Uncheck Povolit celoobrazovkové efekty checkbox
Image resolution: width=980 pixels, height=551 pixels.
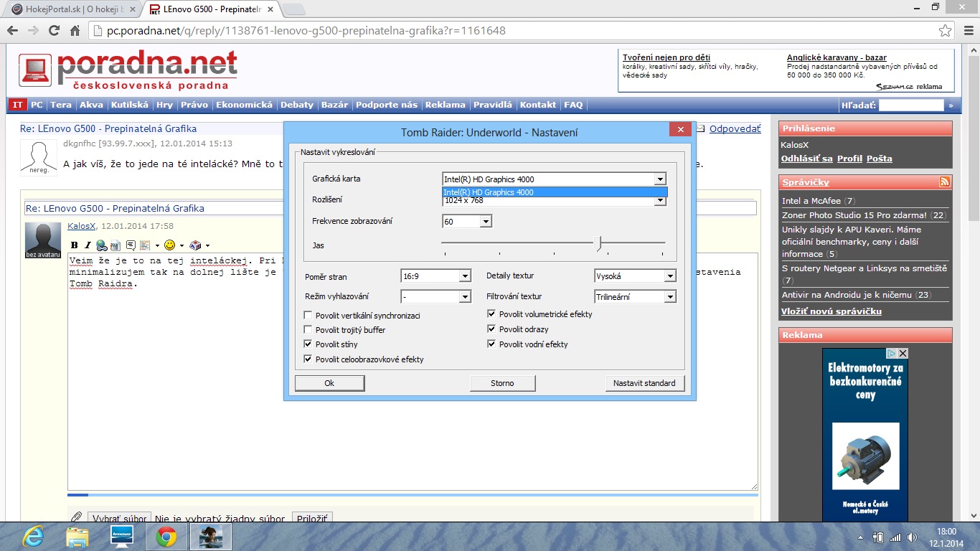click(x=308, y=359)
